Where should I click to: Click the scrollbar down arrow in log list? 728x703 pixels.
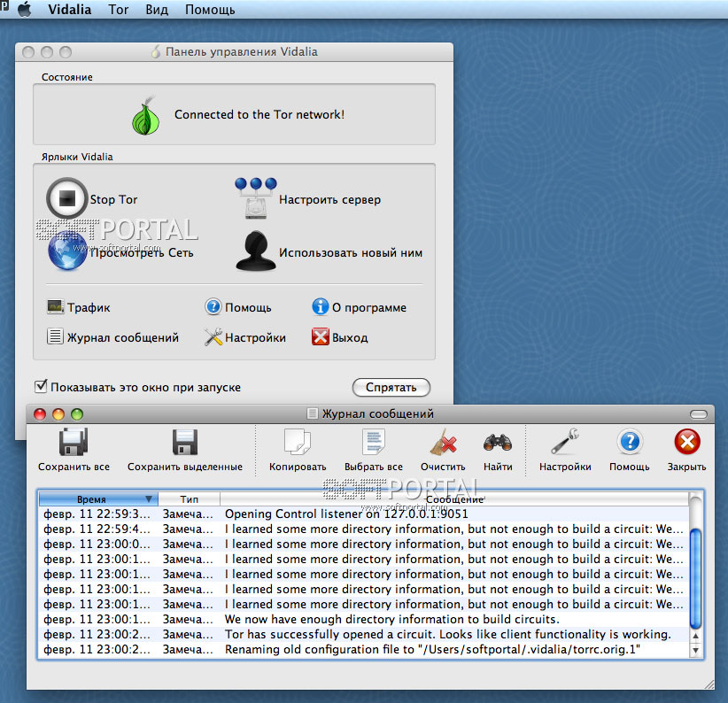tap(695, 650)
